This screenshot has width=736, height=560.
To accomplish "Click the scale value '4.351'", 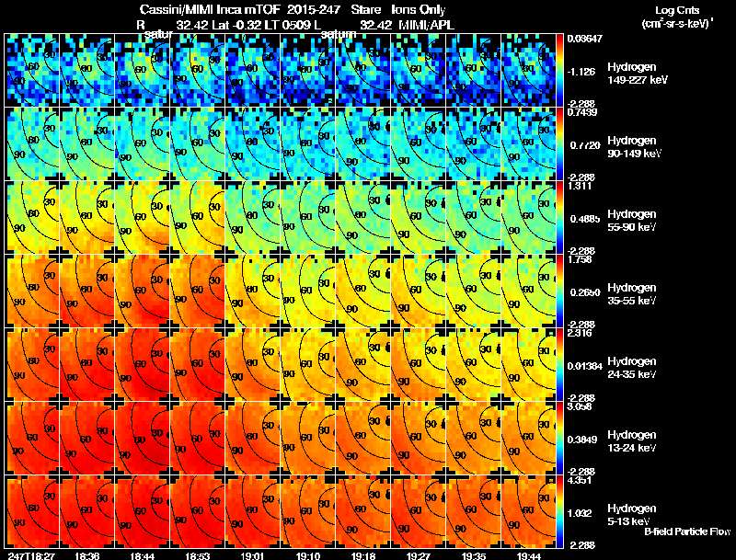I will pos(579,480).
